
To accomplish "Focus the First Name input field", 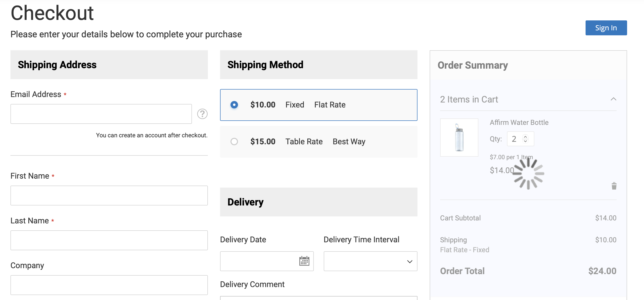I will tap(109, 196).
